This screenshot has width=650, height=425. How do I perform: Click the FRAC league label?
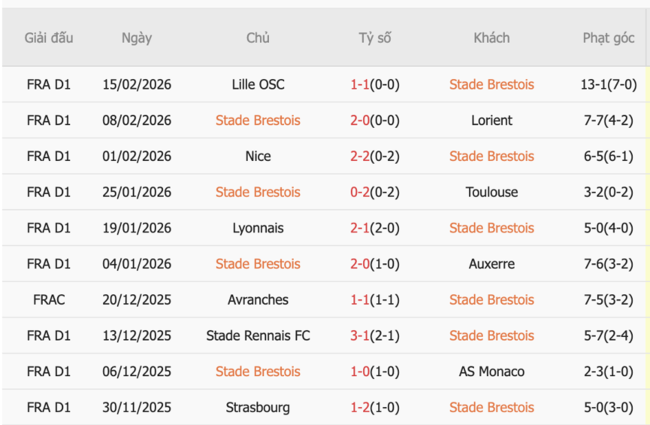(x=49, y=300)
